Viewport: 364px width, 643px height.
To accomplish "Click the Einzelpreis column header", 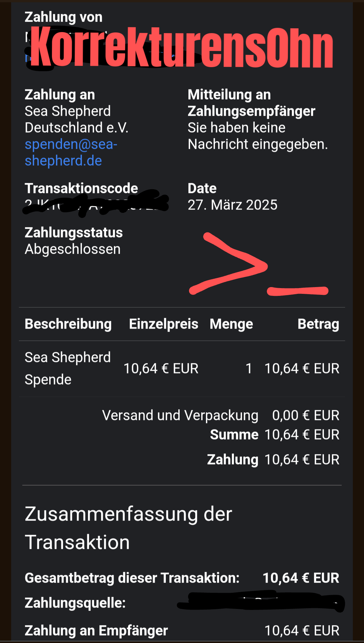I will (163, 324).
